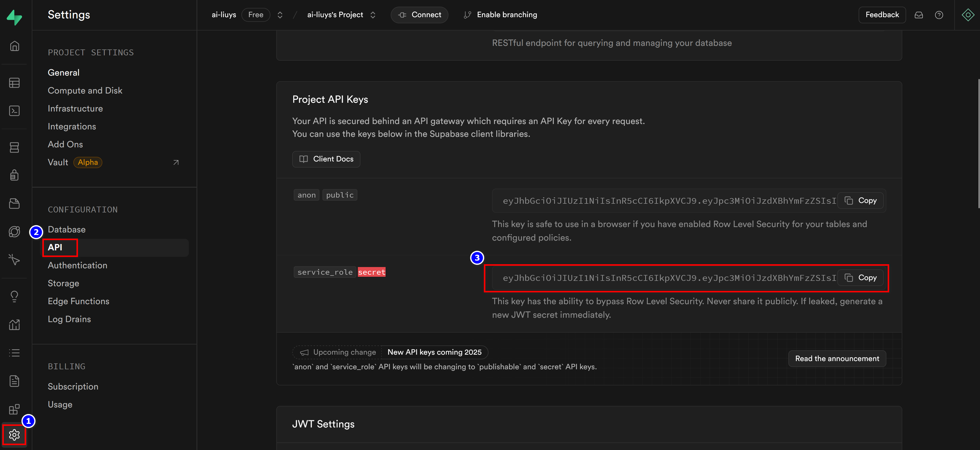Copy the service_role secret key
This screenshot has width=980, height=450.
(860, 278)
